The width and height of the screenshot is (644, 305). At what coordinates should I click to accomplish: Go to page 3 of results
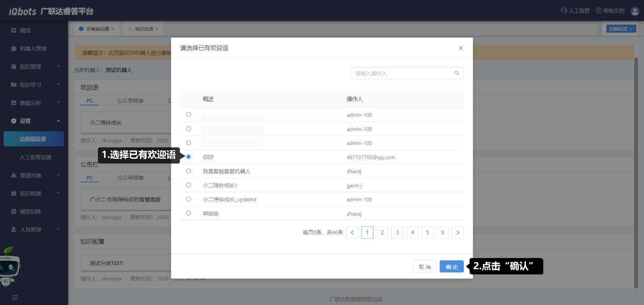click(x=397, y=233)
